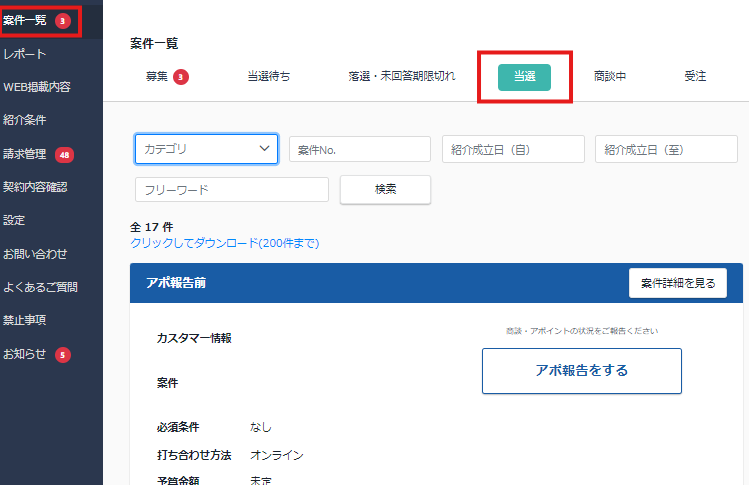Open 設定 in sidebar

click(14, 220)
